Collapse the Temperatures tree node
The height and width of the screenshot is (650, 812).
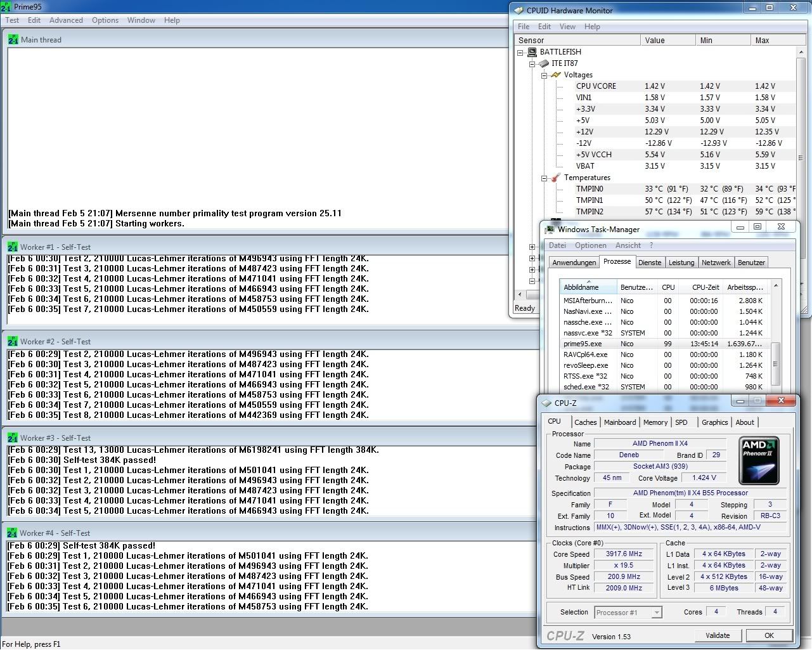544,178
